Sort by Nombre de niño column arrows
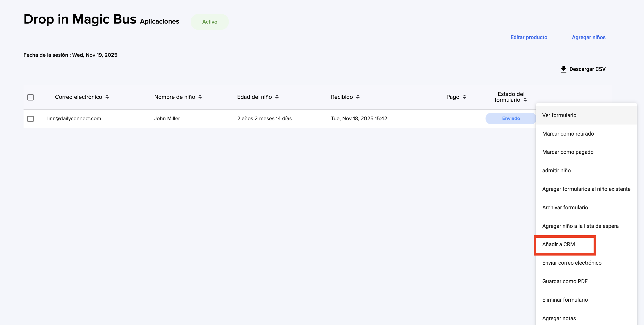This screenshot has width=644, height=325. pyautogui.click(x=200, y=97)
